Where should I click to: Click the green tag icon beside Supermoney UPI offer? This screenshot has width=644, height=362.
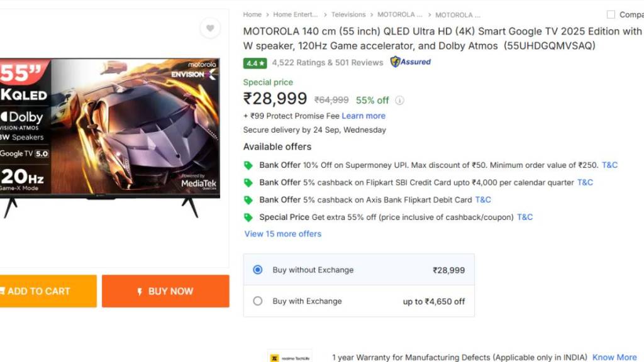click(x=248, y=165)
